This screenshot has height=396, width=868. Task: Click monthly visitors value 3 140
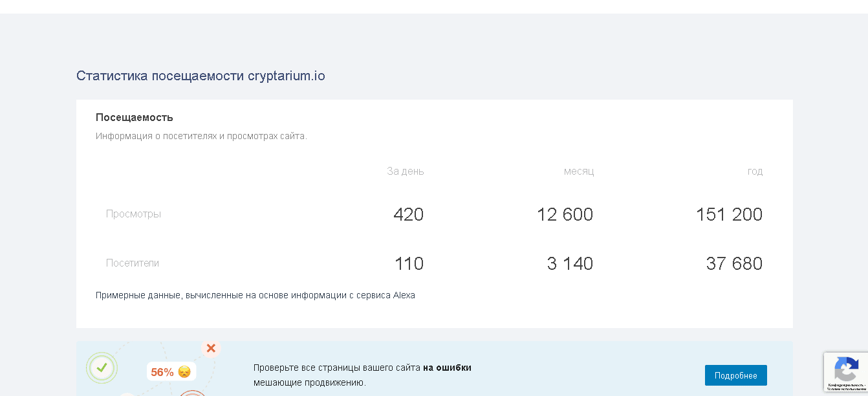point(570,263)
